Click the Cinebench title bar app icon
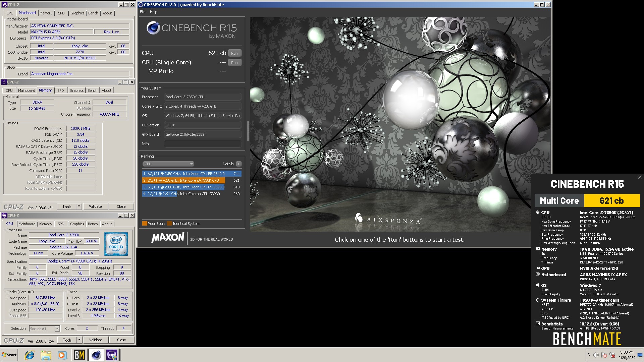Screen dimensions: 644x362 (141, 5)
